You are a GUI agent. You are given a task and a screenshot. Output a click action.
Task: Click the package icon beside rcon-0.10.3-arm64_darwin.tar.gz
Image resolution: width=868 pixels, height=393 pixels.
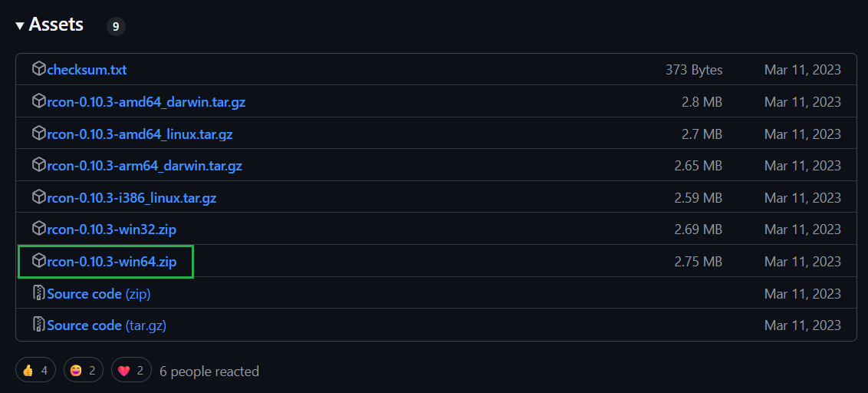click(x=39, y=164)
